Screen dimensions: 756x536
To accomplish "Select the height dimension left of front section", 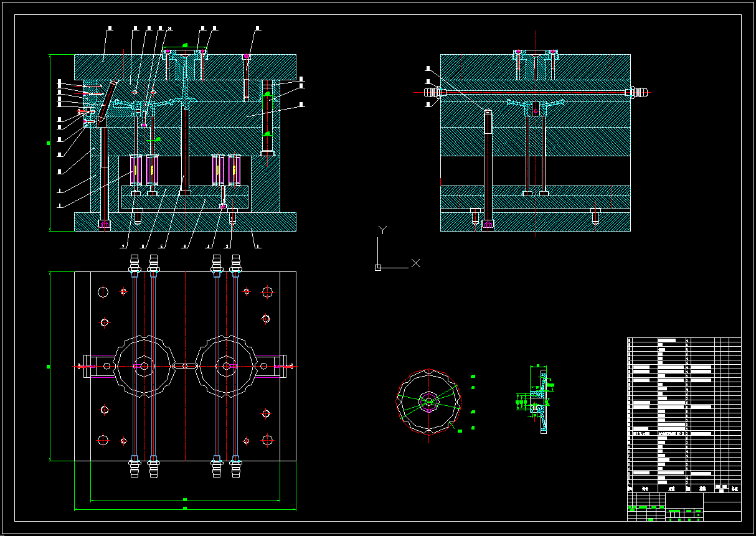I will click(x=49, y=143).
